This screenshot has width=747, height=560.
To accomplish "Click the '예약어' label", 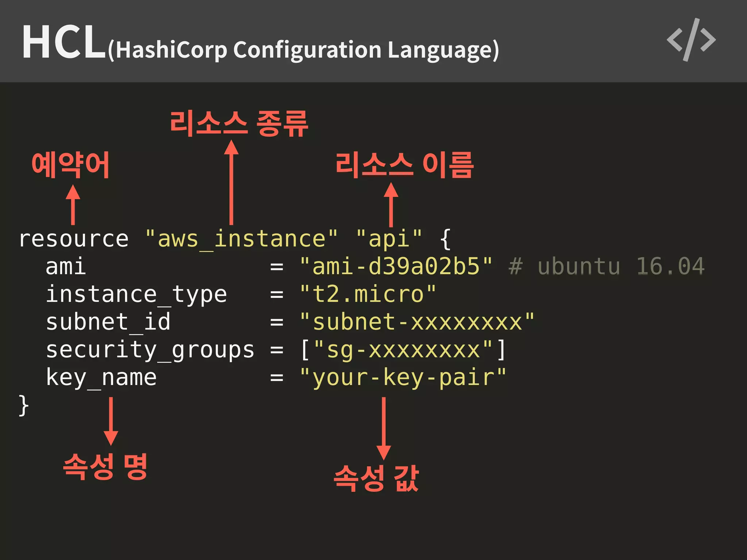I will pos(71,165).
